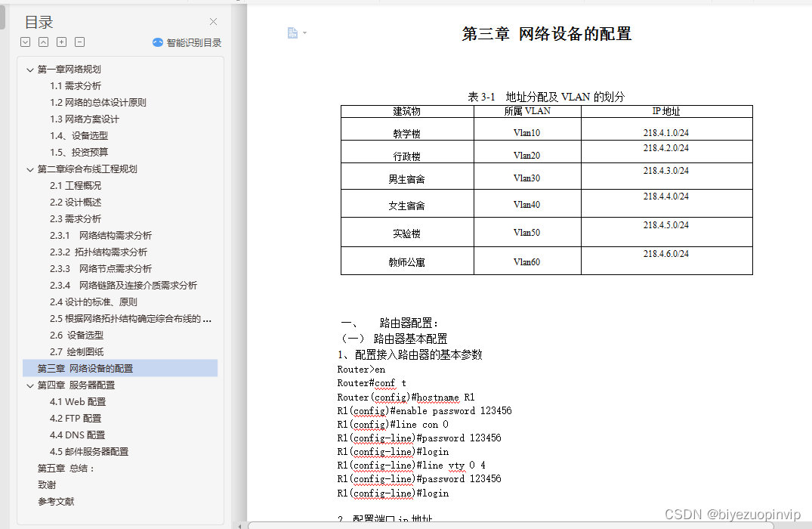Select 2.3.1 网络结构需求分析
This screenshot has width=812, height=529.
(x=101, y=235)
